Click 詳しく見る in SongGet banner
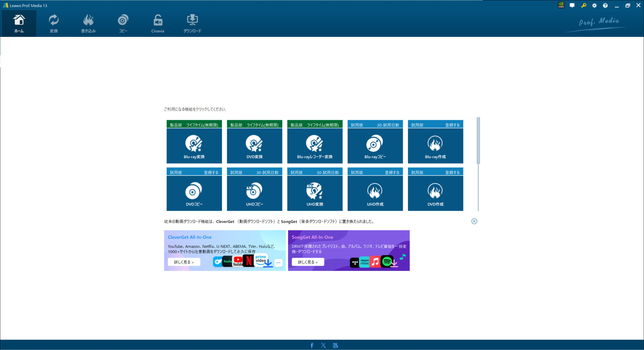The height and width of the screenshot is (350, 644). pos(308,262)
